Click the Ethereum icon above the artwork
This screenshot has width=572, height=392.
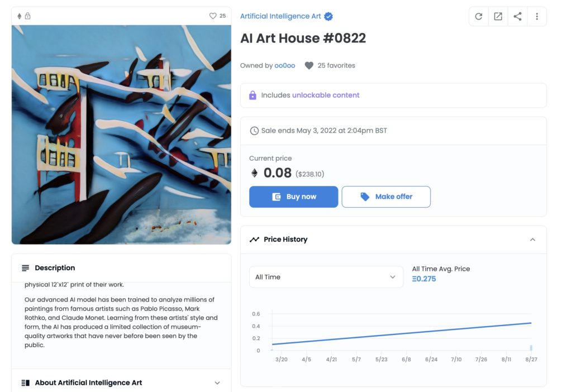point(20,16)
